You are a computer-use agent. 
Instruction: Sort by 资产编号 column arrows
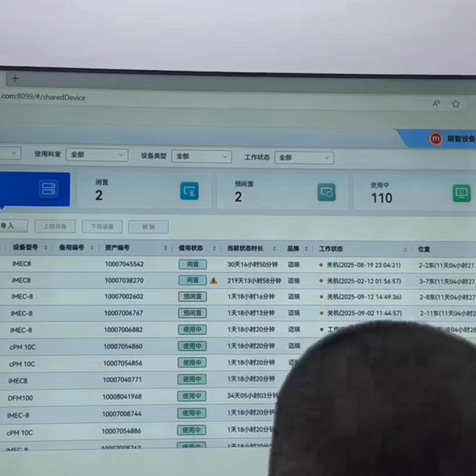click(165, 248)
